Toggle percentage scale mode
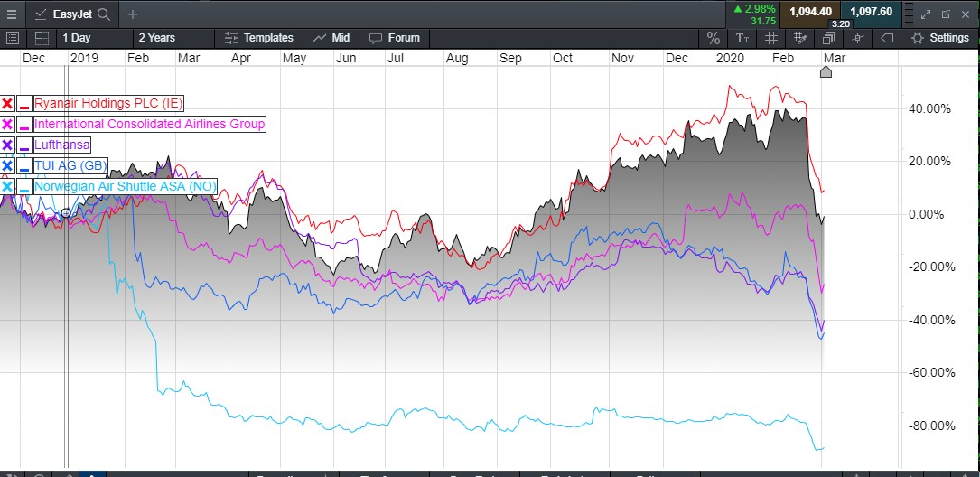This screenshot has width=980, height=477. (x=714, y=38)
